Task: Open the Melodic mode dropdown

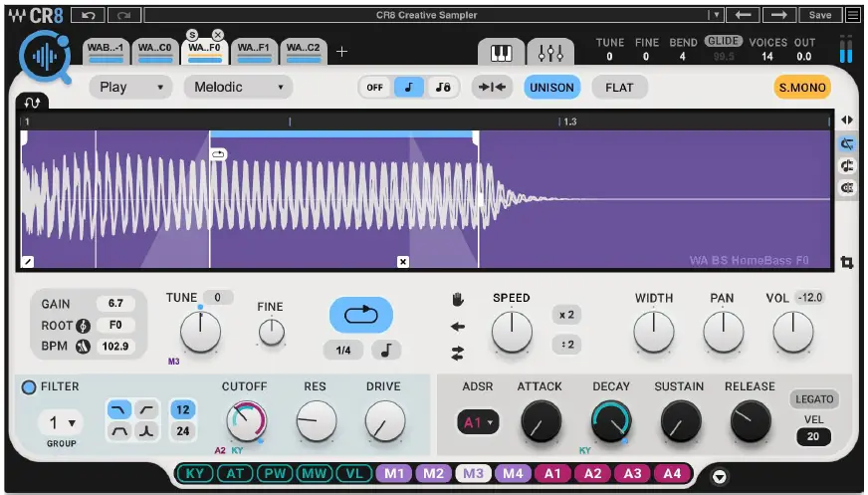Action: pos(239,87)
